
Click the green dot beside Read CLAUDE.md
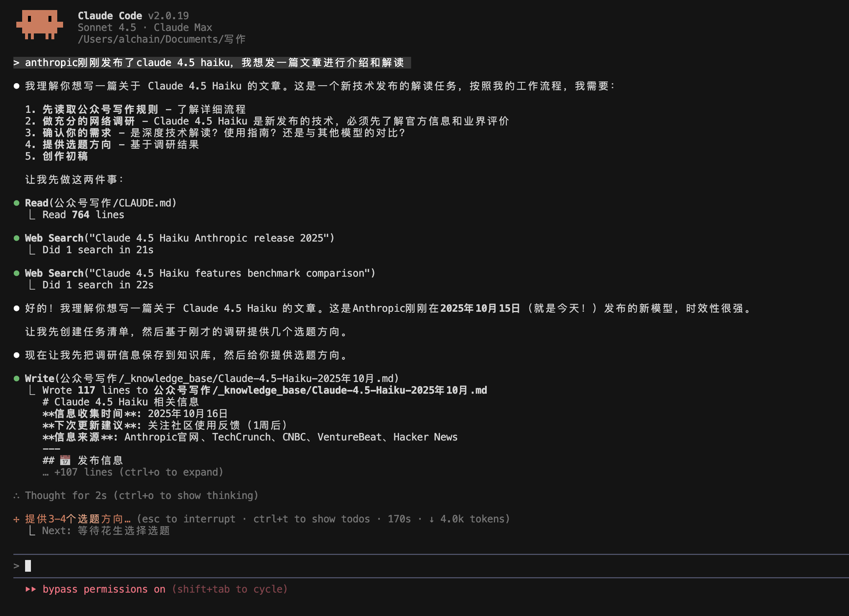click(x=17, y=203)
